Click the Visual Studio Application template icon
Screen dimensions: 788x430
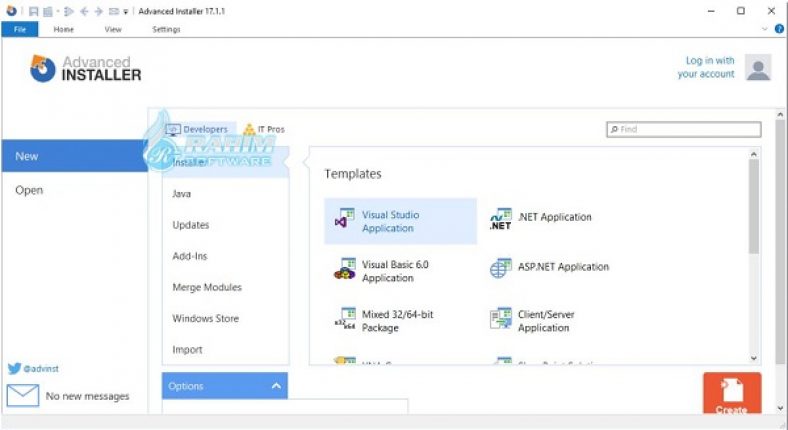[x=345, y=219]
